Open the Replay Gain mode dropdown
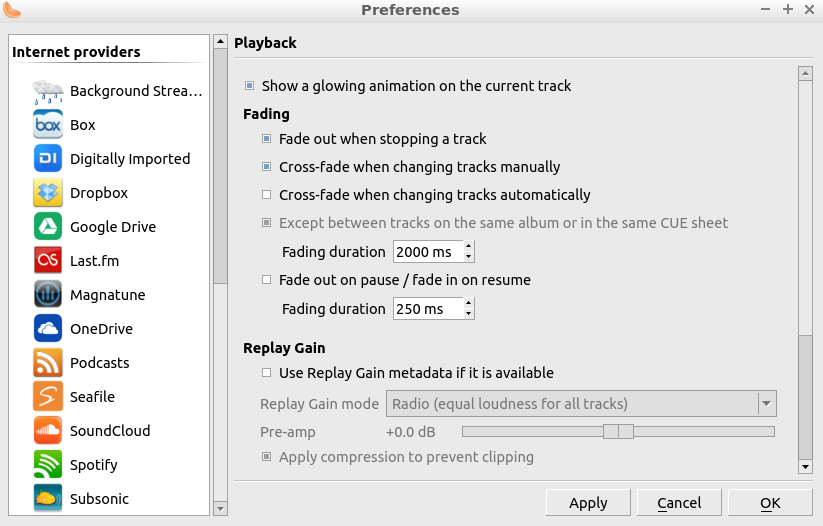The image size is (823, 526). [580, 404]
